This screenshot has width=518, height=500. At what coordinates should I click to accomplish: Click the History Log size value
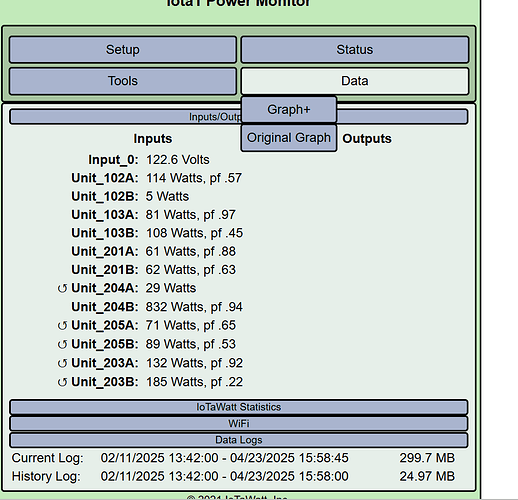pos(427,476)
